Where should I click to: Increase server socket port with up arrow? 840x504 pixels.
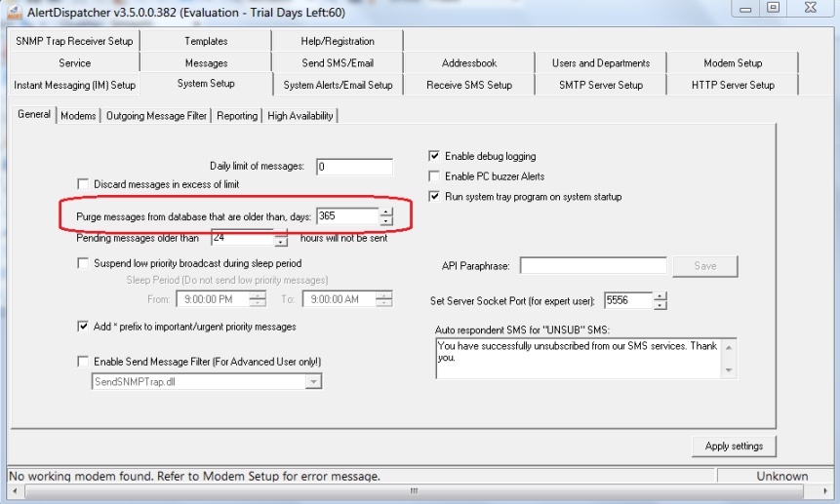(660, 296)
